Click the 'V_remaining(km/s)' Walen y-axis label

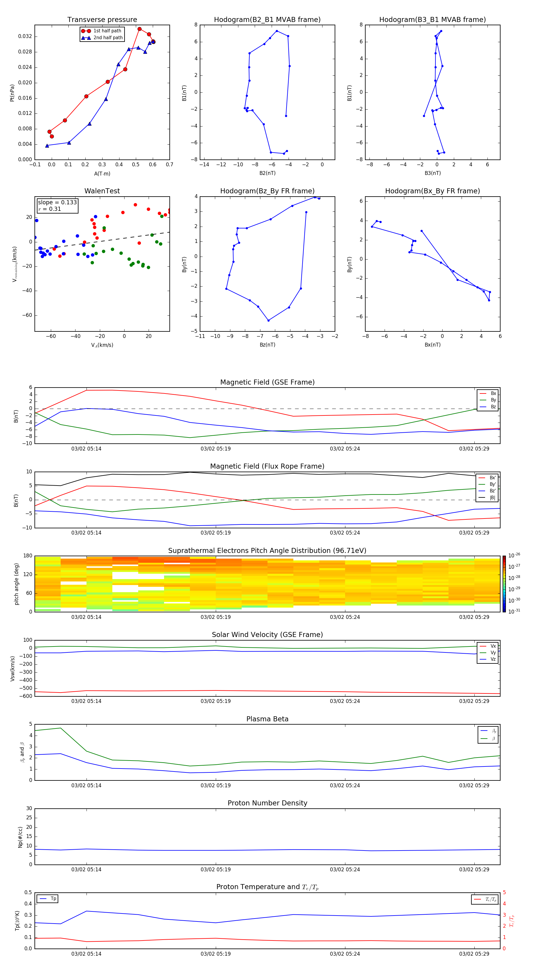point(15,264)
